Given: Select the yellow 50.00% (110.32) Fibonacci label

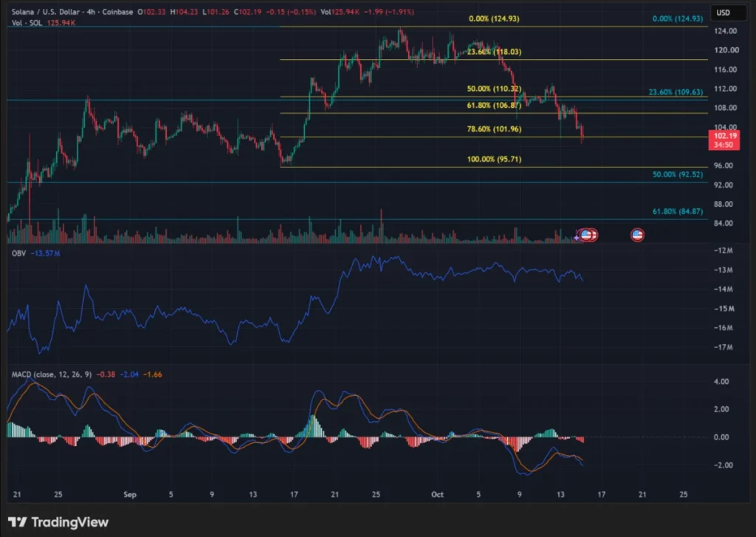Looking at the screenshot, I should (494, 89).
